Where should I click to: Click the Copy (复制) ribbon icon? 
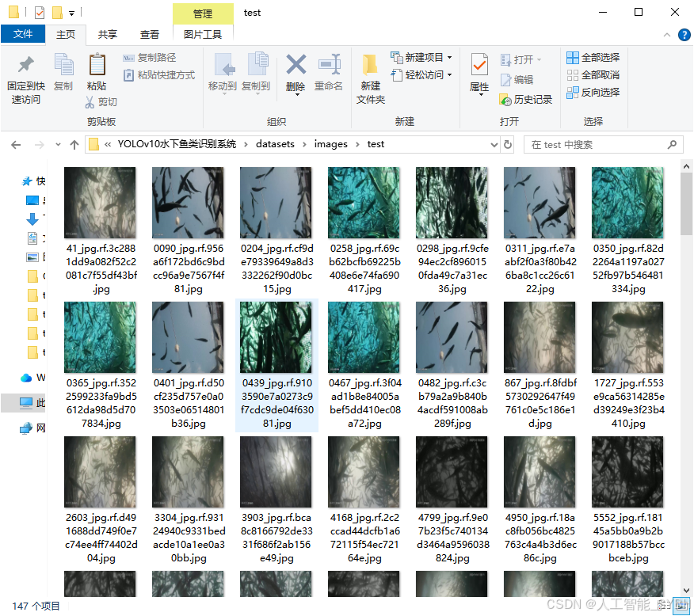click(x=63, y=65)
